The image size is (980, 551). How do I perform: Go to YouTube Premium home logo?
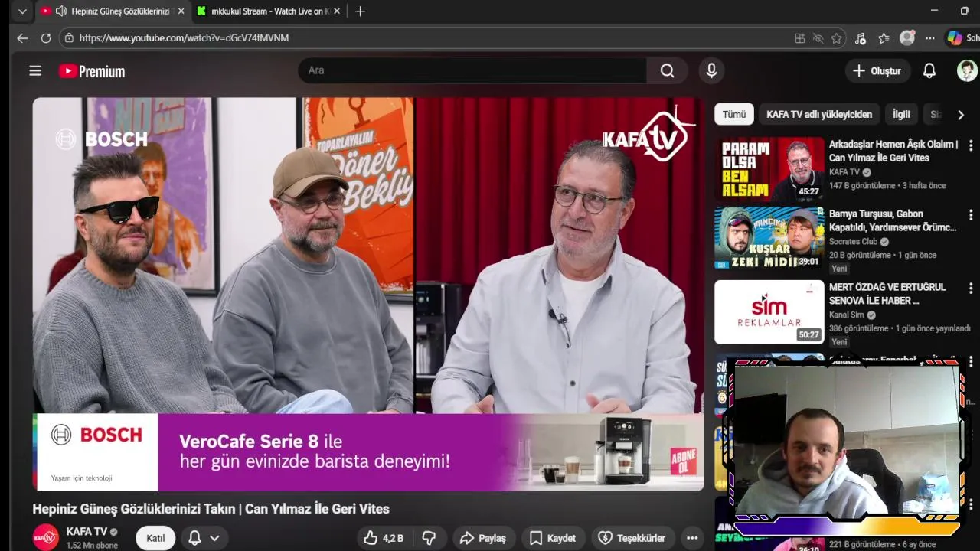coord(92,71)
